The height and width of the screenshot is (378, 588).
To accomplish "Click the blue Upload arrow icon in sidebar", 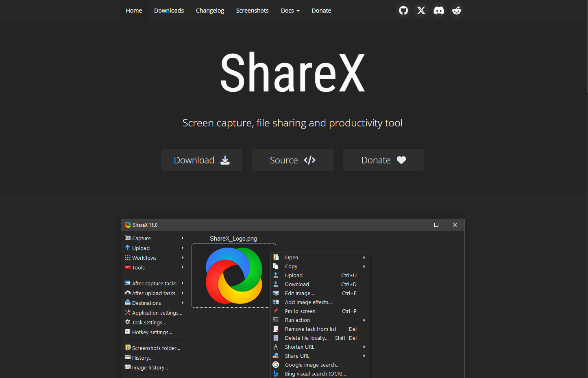I will 128,248.
